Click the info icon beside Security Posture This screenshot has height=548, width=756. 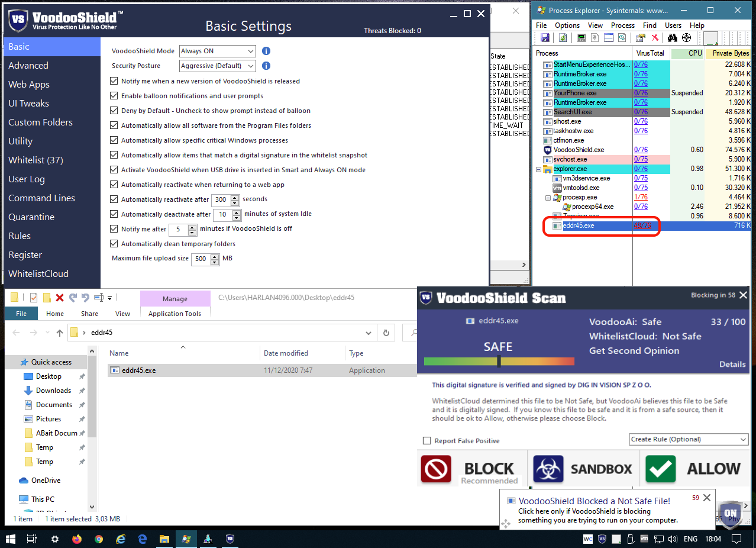click(x=266, y=66)
